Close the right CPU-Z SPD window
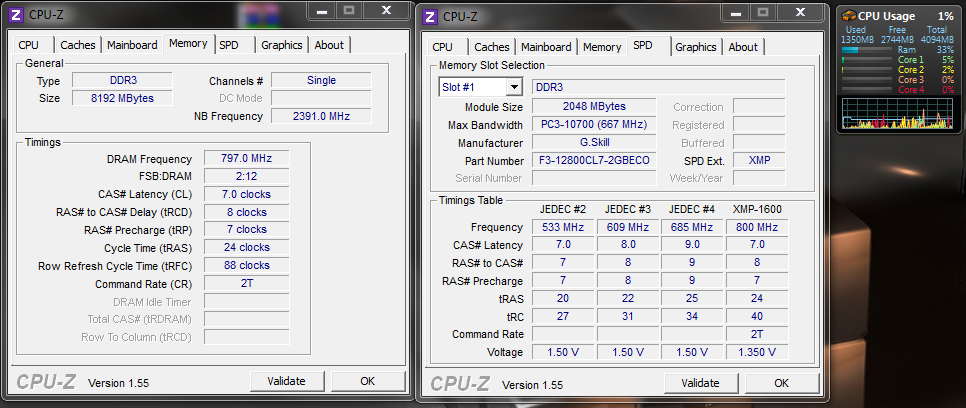Image resolution: width=966 pixels, height=408 pixels. [801, 12]
